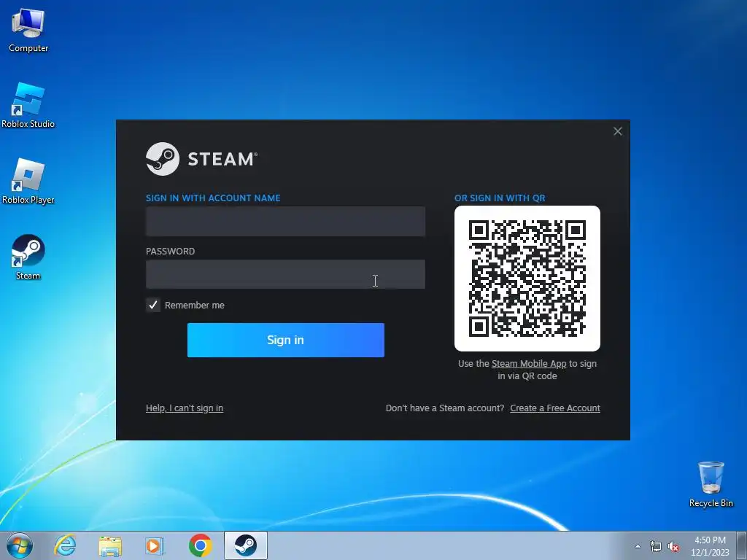The image size is (747, 560).
Task: Launch Internet Explorer from the taskbar
Action: click(65, 545)
